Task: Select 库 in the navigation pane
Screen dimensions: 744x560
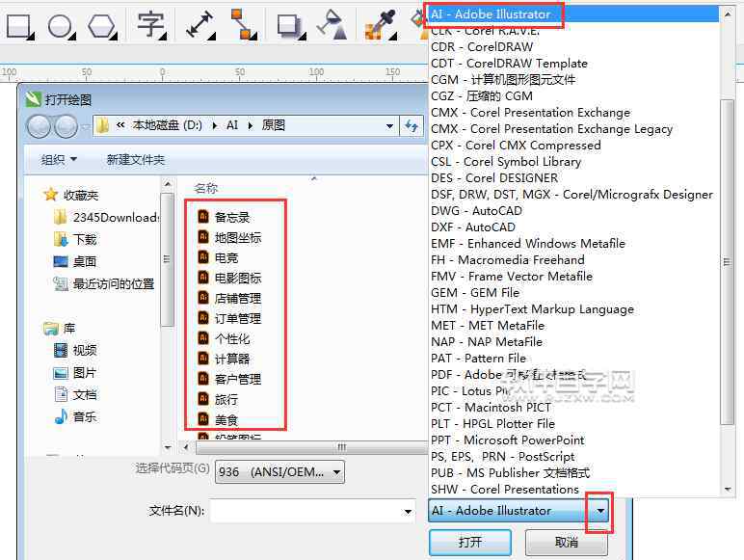Action: click(x=60, y=328)
